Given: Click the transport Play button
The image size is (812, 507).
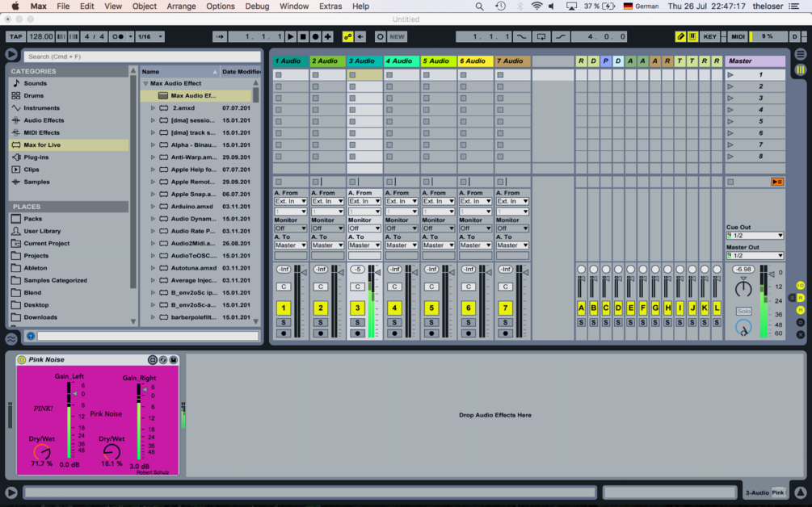Looking at the screenshot, I should coord(291,36).
